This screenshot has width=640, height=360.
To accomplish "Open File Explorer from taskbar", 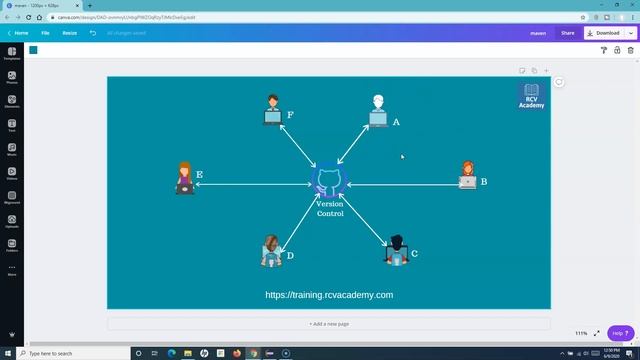I will click(x=188, y=353).
